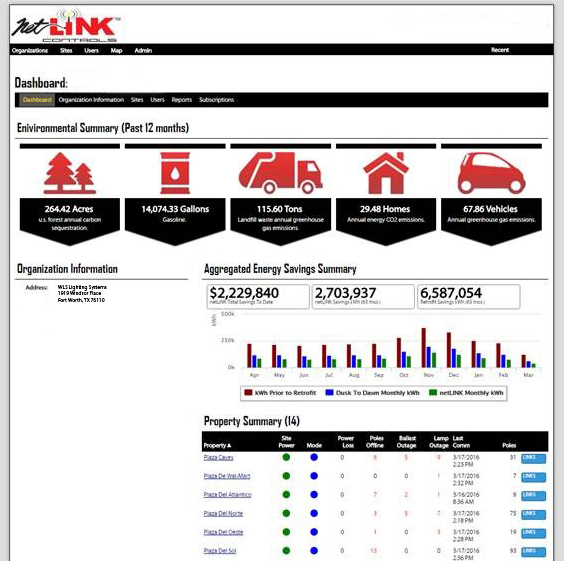
Task: Select the Dashboard sub-tab
Action: point(37,100)
